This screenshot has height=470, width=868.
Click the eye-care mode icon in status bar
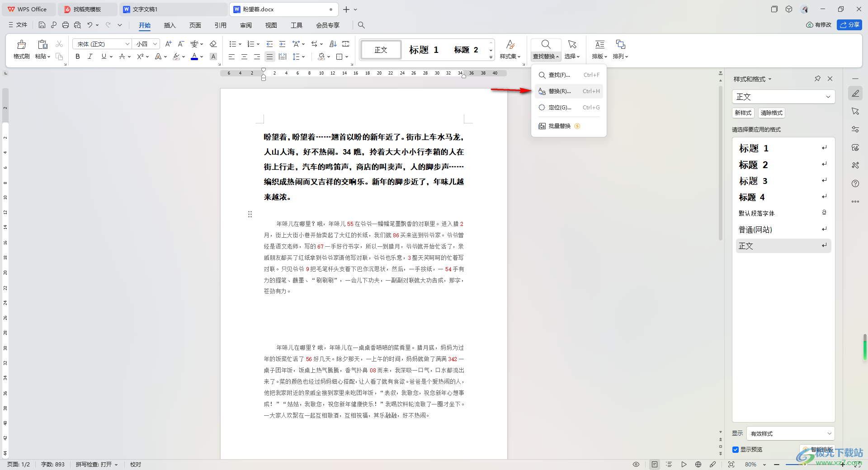(x=636, y=465)
